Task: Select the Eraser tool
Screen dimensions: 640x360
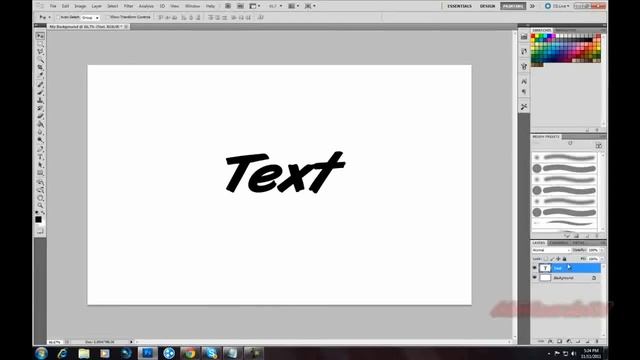Action: [40, 116]
